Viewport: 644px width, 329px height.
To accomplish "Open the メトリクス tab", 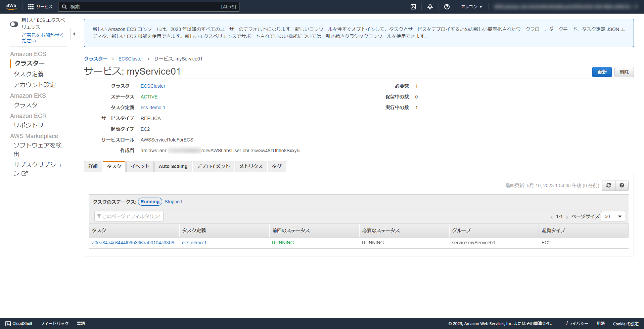I will 250,166.
